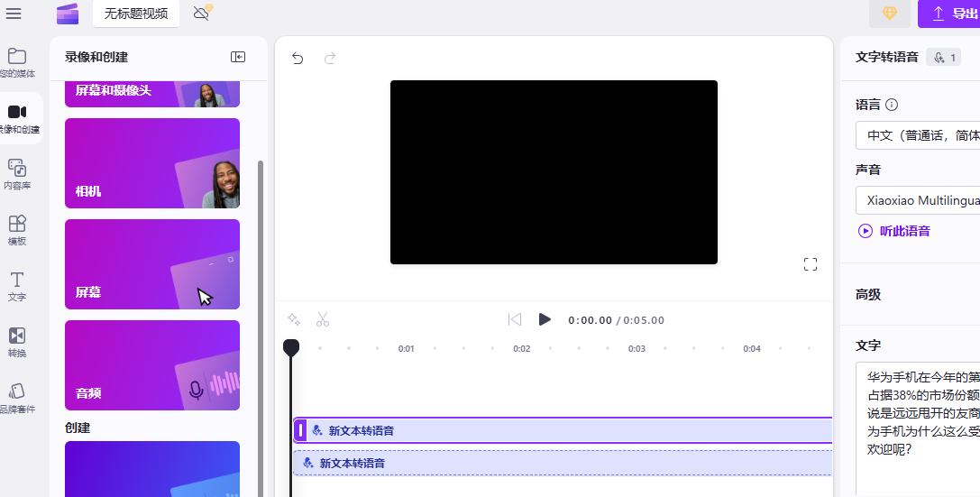Click the AI sparkle timeline tool
The height and width of the screenshot is (497, 980).
tap(294, 319)
